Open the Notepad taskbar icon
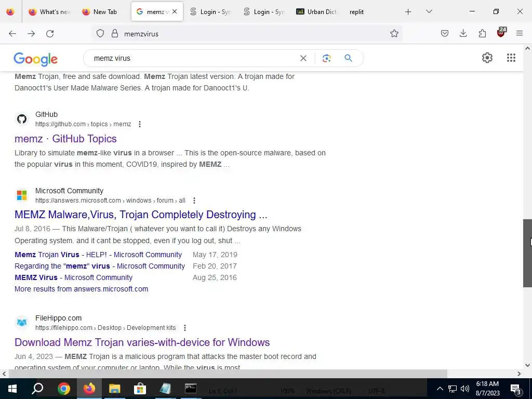 (x=165, y=389)
